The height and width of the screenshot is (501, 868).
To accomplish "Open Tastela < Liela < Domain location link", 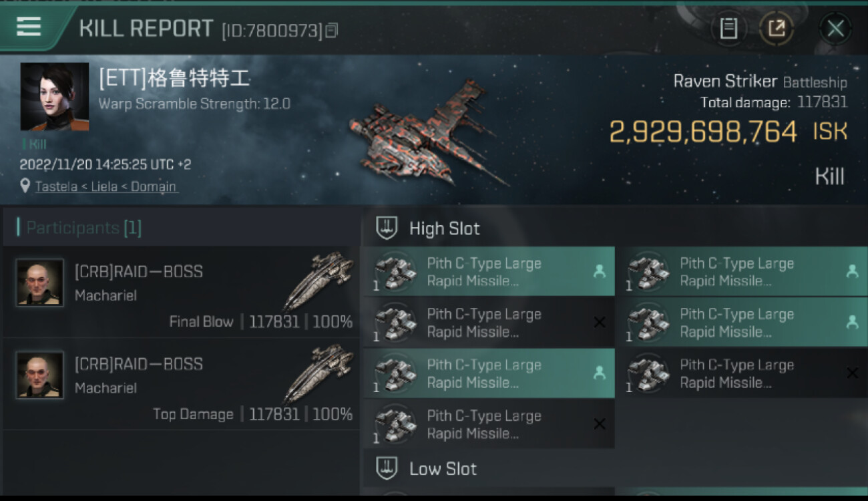I will (105, 186).
